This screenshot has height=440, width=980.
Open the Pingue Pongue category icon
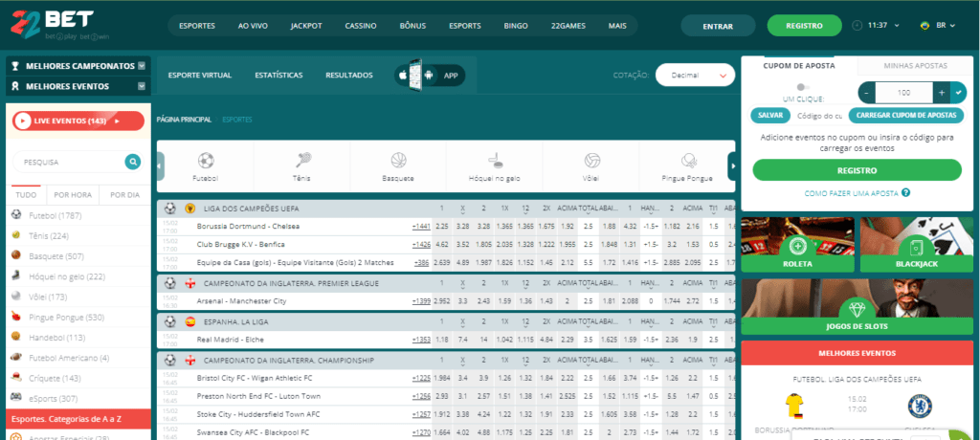point(688,160)
